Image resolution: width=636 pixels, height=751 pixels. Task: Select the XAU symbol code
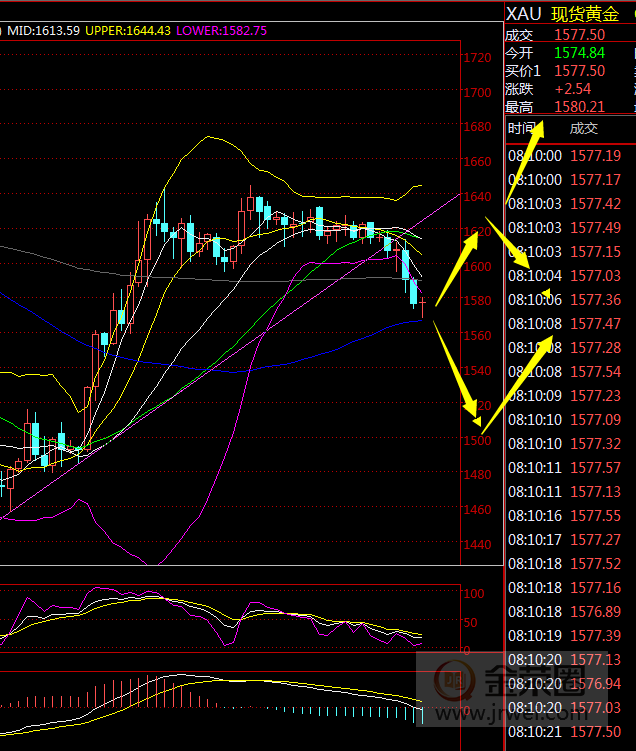(523, 13)
